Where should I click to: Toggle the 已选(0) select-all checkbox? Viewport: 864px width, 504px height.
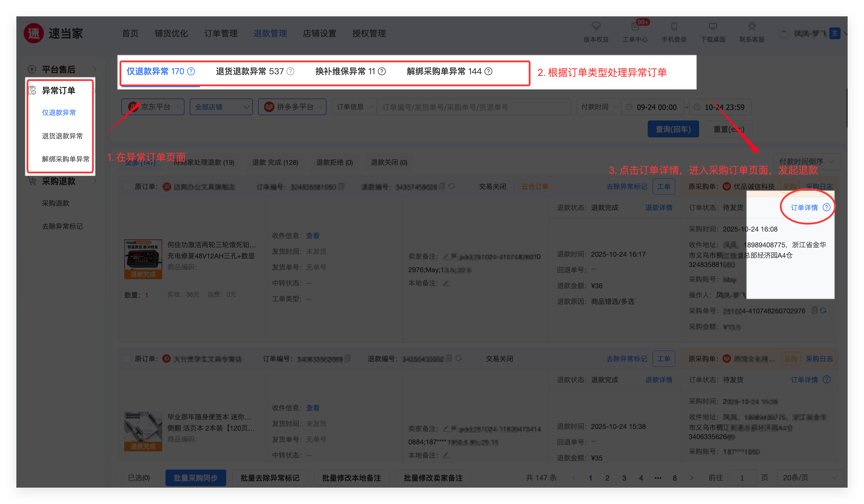coord(120,478)
